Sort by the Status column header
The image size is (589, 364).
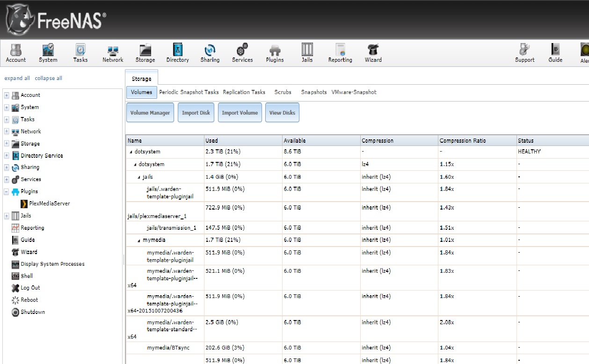(553, 140)
